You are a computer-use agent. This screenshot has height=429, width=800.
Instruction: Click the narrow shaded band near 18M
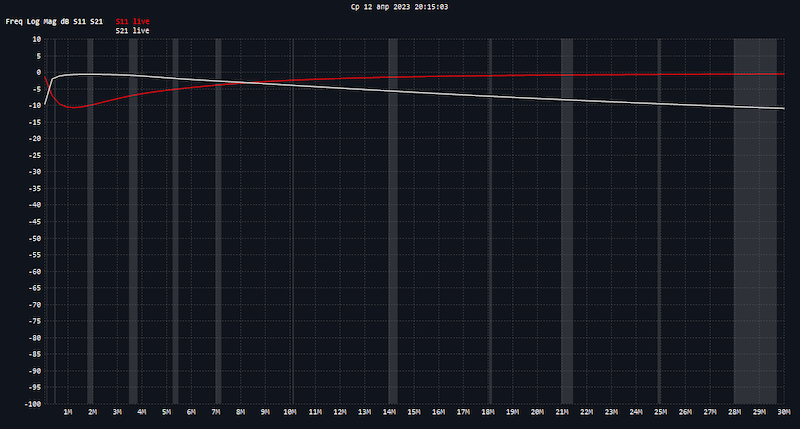coord(490,220)
